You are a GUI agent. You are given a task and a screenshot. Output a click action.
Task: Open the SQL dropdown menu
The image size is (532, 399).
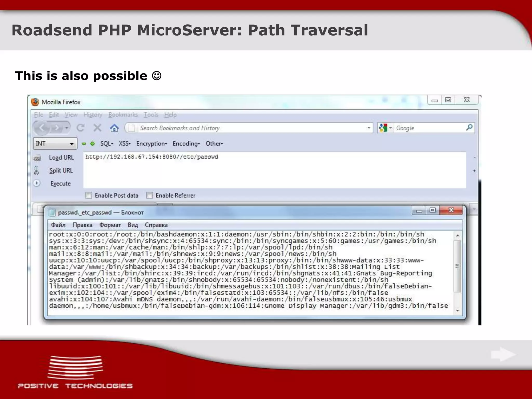click(x=107, y=144)
